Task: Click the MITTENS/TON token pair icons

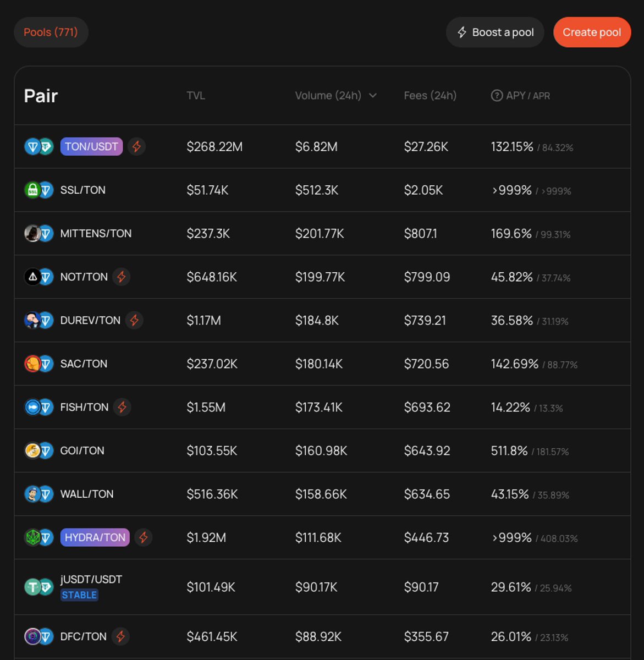Action: [x=39, y=234]
